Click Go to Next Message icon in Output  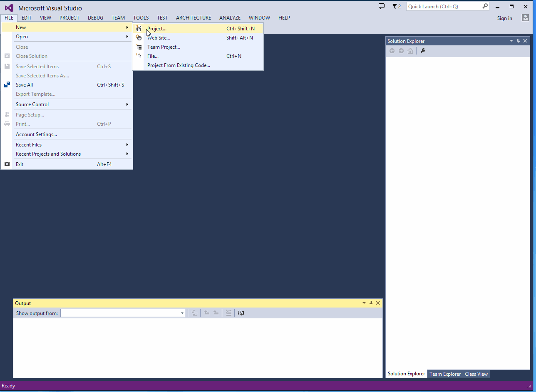[216, 313]
